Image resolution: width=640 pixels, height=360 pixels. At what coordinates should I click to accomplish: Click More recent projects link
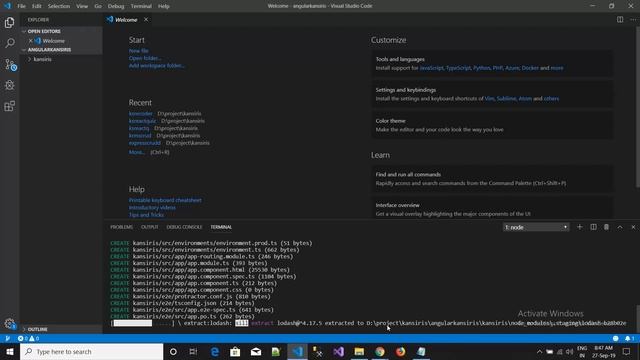coord(137,152)
